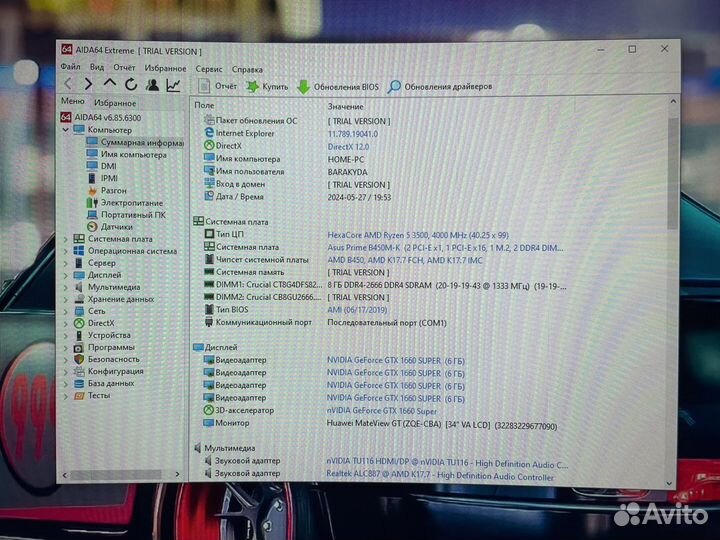
Task: Click the Отчёт toolbar button
Action: click(x=218, y=86)
